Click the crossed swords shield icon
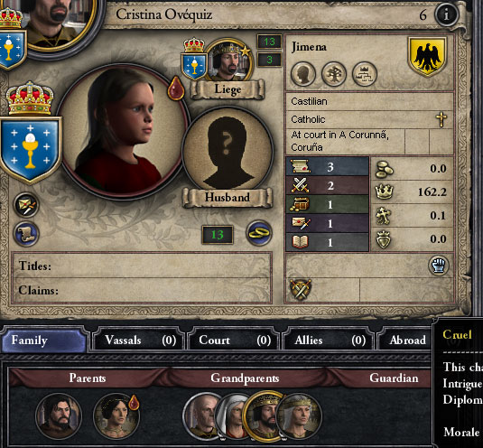This screenshot has width=483, height=448. point(301,290)
